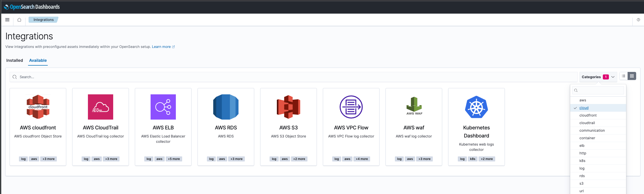
Task: Select the container category option
Action: [598, 138]
